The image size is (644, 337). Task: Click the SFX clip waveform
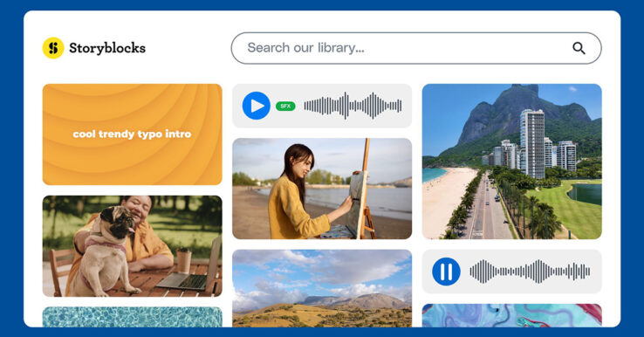pos(353,106)
